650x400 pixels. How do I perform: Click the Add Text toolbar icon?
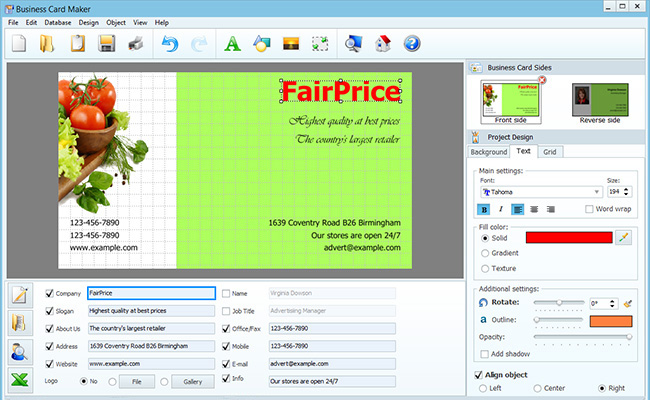(233, 43)
